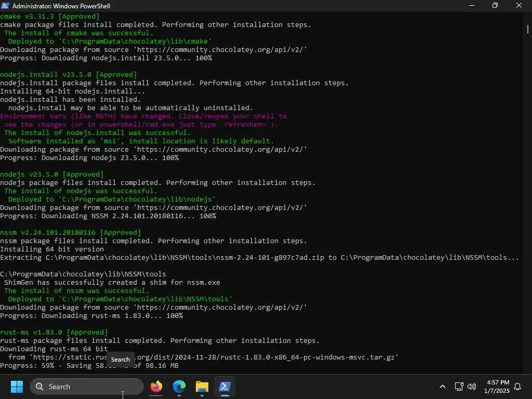This screenshot has width=532, height=399.
Task: Click 'nodejs.install has been installed.' line
Action: (x=71, y=99)
